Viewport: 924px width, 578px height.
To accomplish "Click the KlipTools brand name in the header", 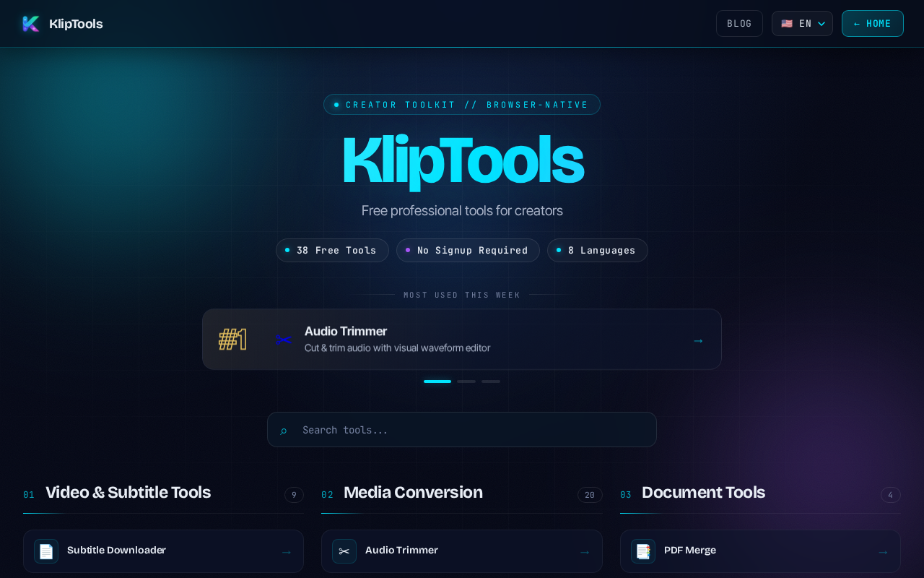I will tap(76, 24).
